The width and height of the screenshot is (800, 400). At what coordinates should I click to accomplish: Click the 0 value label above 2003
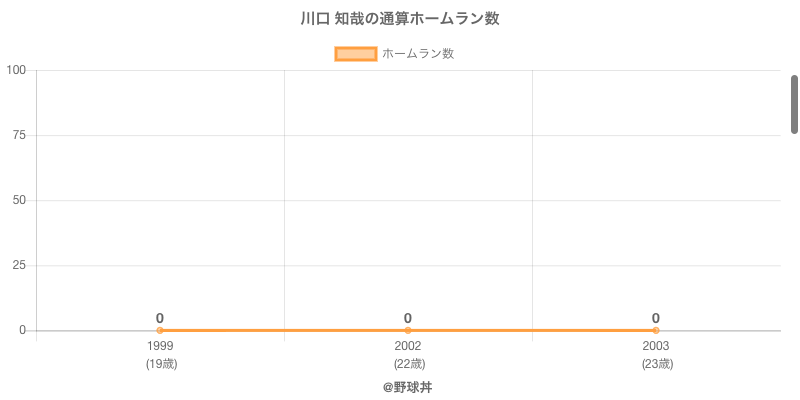pyautogui.click(x=656, y=318)
